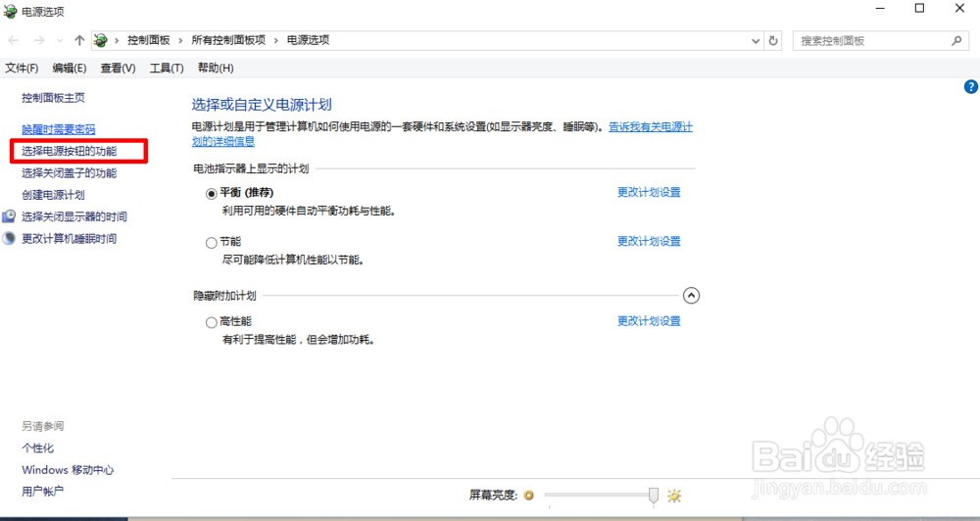The width and height of the screenshot is (980, 521).
Task: Open the address bar history dropdown
Action: point(756,41)
